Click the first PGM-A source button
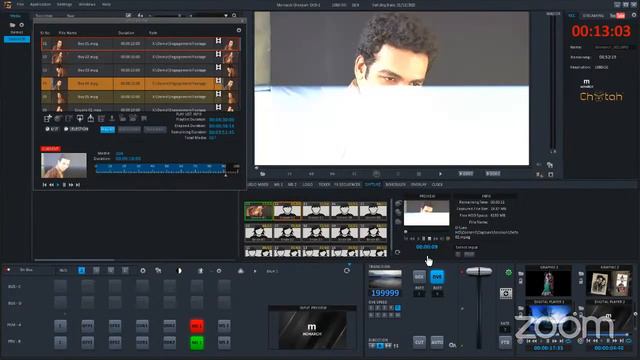640x360 pixels. 60,326
